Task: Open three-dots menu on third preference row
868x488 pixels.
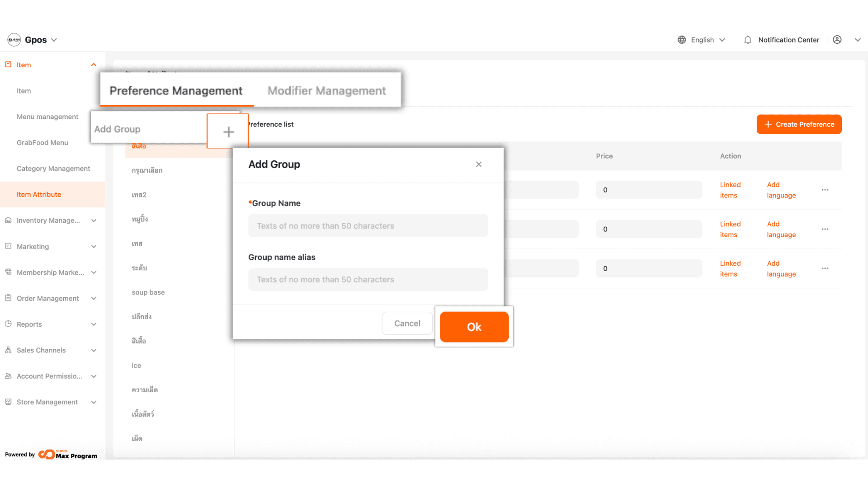Action: 825,268
